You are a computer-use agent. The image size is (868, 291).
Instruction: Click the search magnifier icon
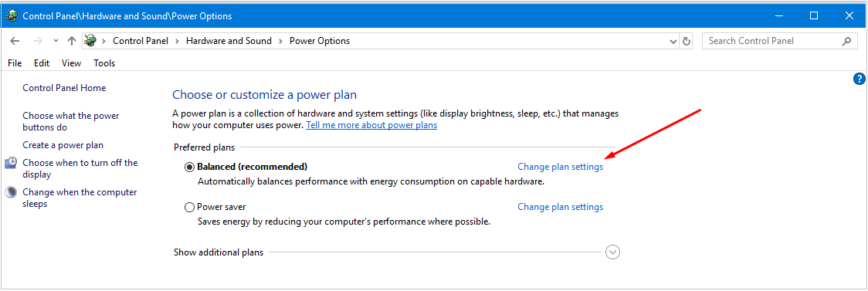tap(846, 41)
